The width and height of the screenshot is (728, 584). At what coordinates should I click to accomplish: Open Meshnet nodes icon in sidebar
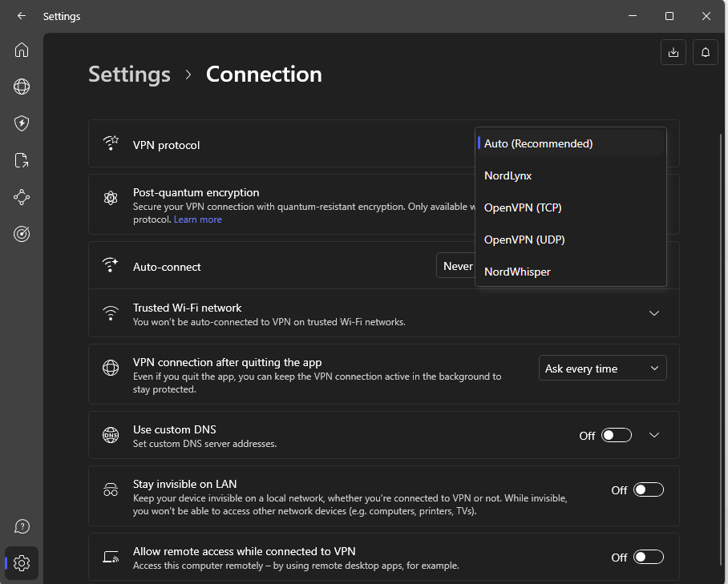coord(22,197)
